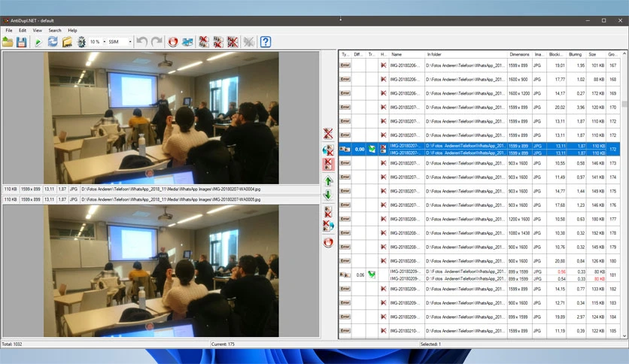Select the result row for group 173
This screenshot has height=364, width=629.
click(479, 163)
